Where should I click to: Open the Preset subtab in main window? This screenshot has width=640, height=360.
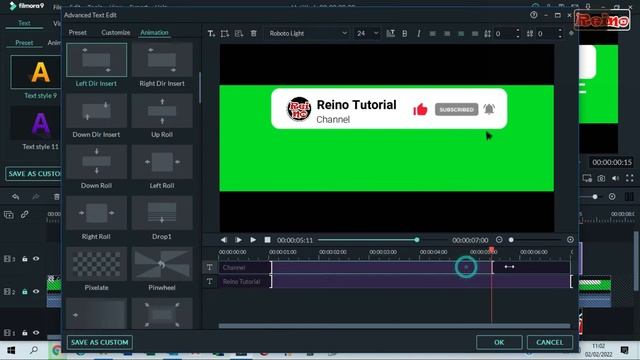[24, 43]
